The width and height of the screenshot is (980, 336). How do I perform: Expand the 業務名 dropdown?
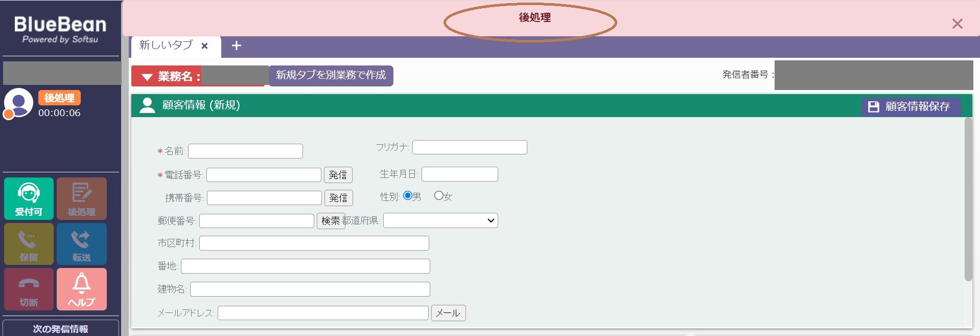pyautogui.click(x=147, y=77)
